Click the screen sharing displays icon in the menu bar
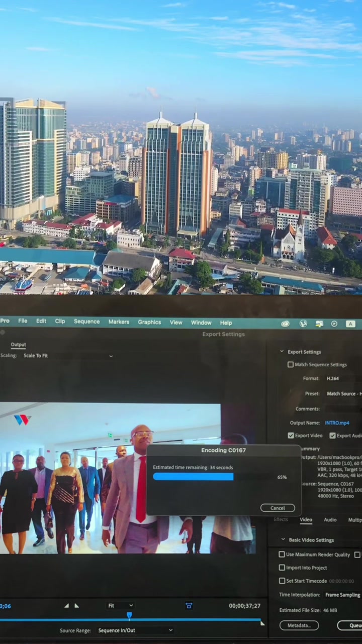362x644 pixels. (319, 324)
